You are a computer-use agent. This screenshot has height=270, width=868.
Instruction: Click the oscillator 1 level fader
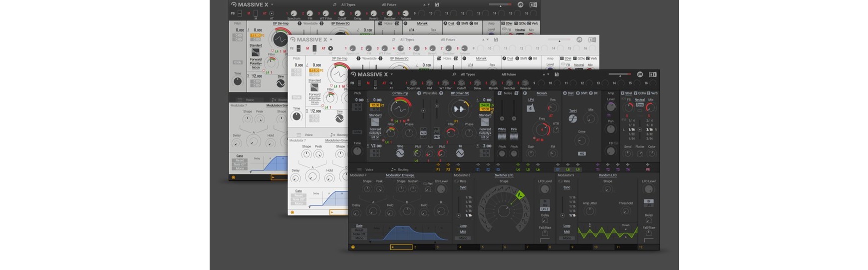coord(423,109)
